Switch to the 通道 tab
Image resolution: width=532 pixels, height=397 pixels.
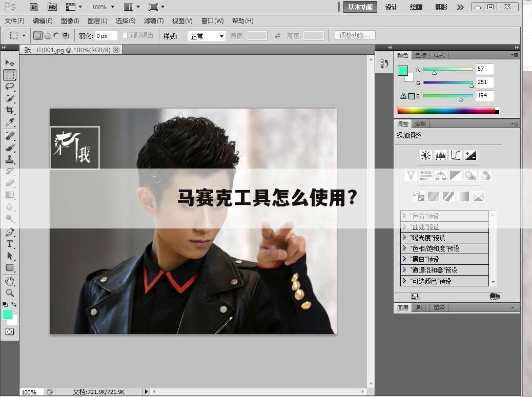(x=421, y=308)
